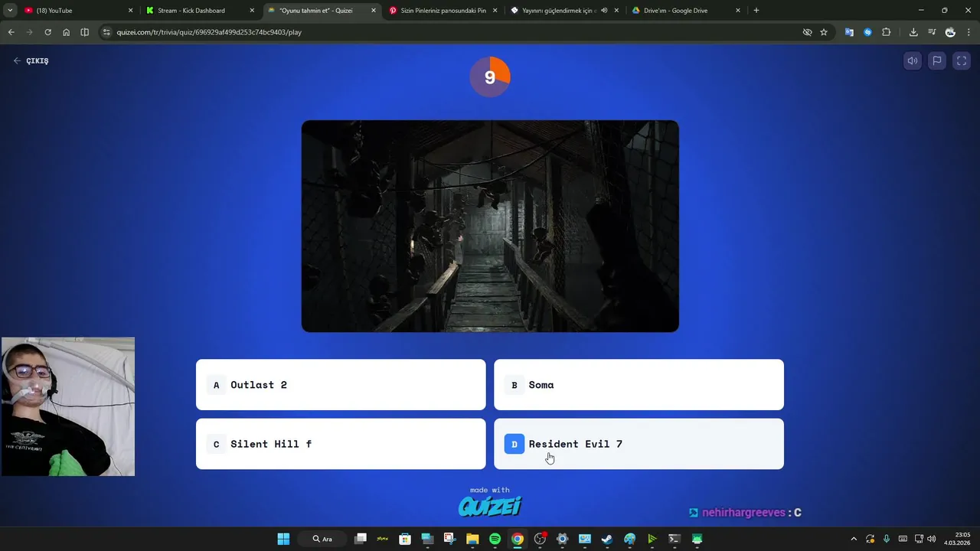This screenshot has width=980, height=551.
Task: Open the Extensions puzzle menu
Action: [886, 32]
